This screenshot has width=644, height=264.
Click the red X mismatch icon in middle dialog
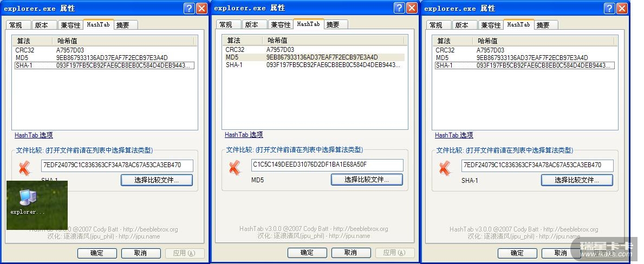click(235, 167)
